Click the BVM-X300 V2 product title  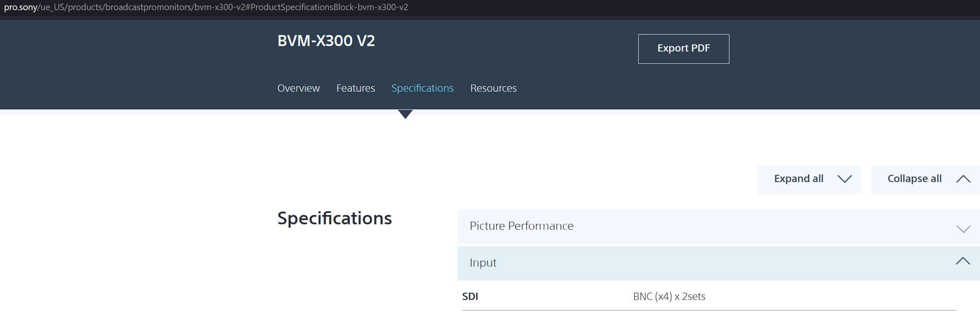[x=326, y=41]
